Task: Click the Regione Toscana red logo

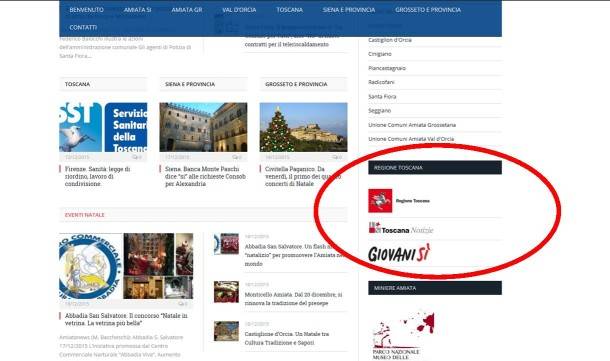Action: click(380, 201)
